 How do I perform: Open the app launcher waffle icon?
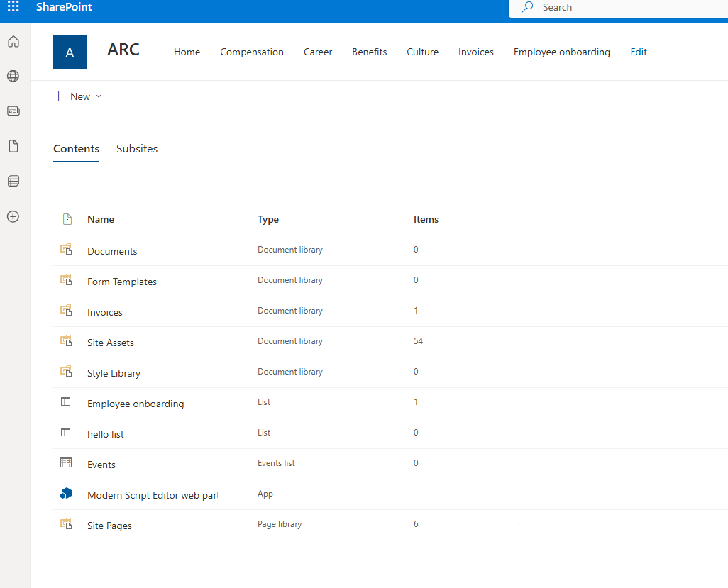tap(13, 7)
